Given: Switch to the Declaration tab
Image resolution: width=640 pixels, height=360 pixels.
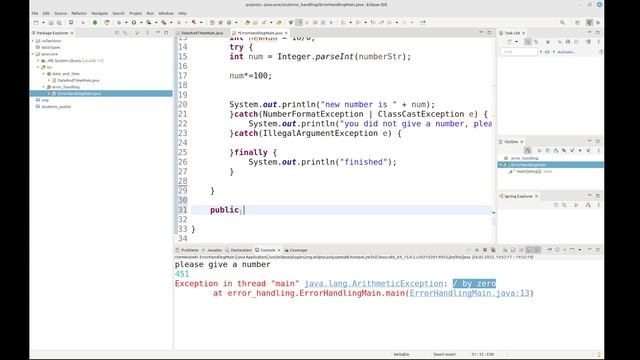Looking at the screenshot, I should click(x=241, y=250).
